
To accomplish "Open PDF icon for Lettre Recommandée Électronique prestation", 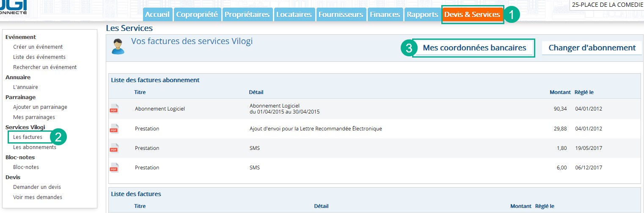I will coord(114,129).
